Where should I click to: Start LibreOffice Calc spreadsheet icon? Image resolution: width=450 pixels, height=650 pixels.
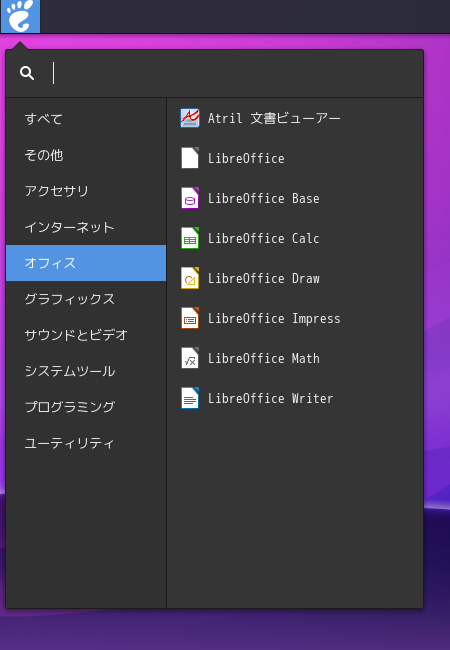tap(190, 238)
